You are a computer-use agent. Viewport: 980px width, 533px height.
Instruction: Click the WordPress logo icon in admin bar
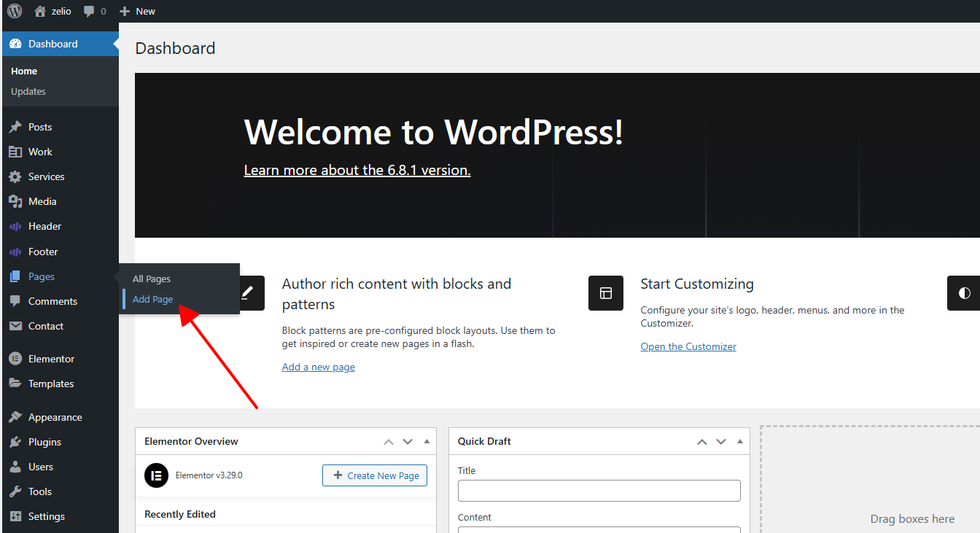15,11
